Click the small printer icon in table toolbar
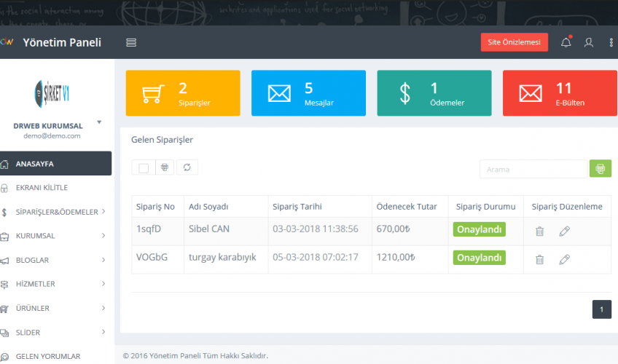This screenshot has height=364, width=618. click(165, 167)
